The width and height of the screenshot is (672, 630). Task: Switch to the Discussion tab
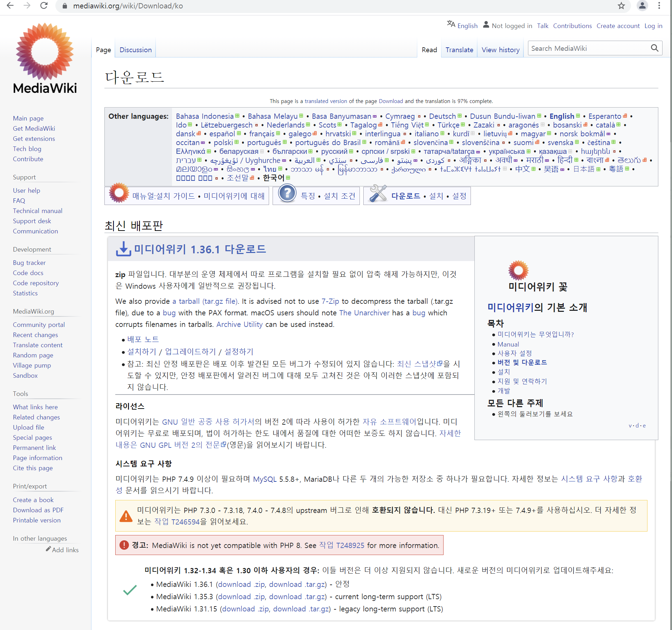135,49
